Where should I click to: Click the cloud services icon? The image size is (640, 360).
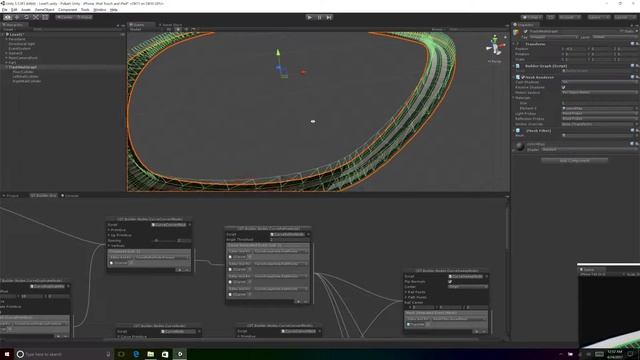551,17
